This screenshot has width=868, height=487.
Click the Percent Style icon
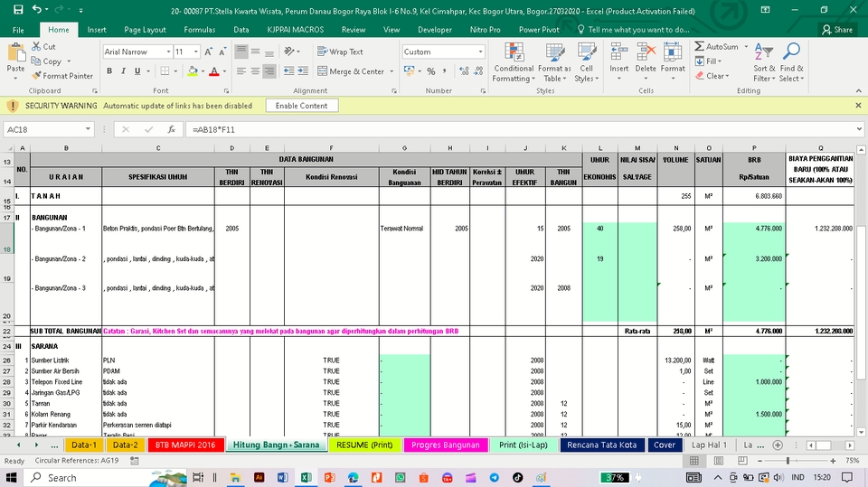(x=431, y=70)
